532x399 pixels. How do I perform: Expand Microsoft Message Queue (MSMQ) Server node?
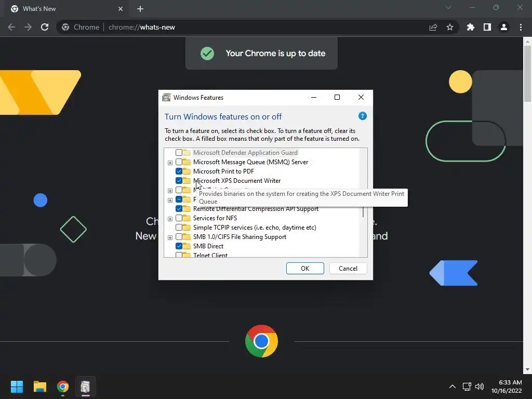click(170, 163)
